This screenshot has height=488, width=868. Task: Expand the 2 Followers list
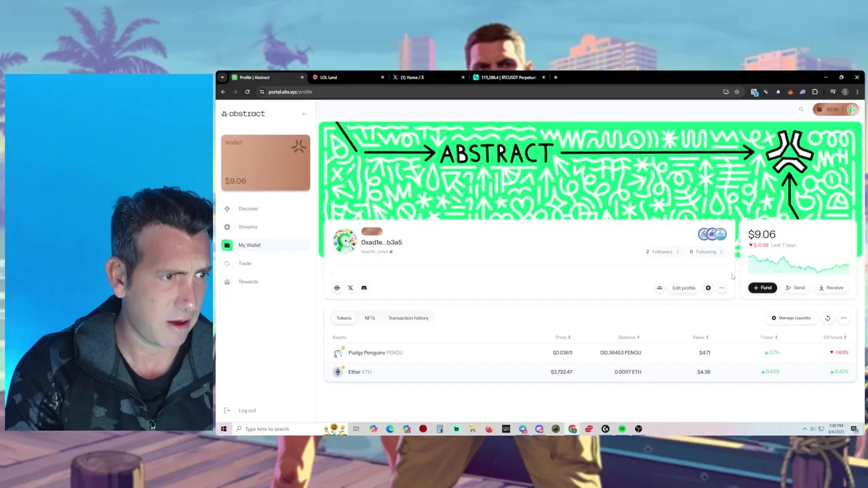pos(663,252)
